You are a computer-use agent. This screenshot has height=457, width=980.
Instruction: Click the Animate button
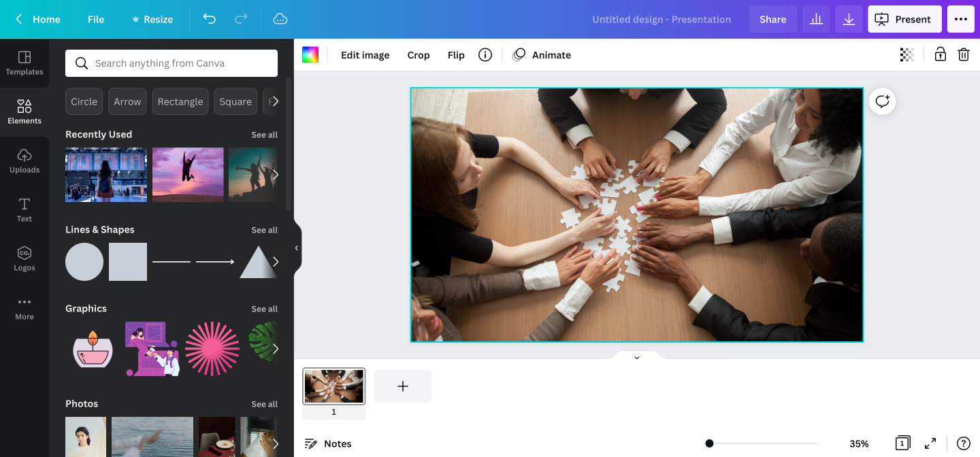pos(542,55)
